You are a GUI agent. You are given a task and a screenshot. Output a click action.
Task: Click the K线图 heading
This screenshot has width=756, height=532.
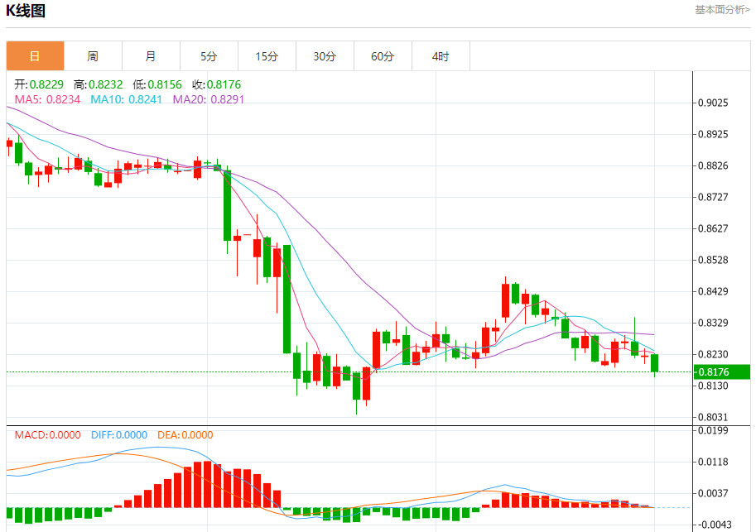(26, 11)
